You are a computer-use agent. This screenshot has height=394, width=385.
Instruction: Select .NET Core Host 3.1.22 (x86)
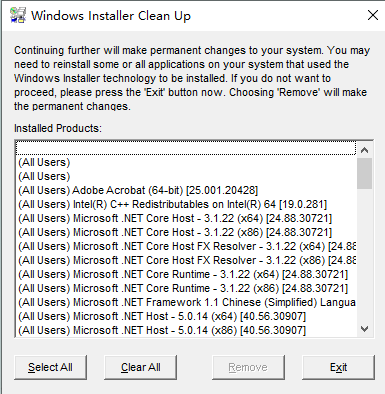[186, 232]
